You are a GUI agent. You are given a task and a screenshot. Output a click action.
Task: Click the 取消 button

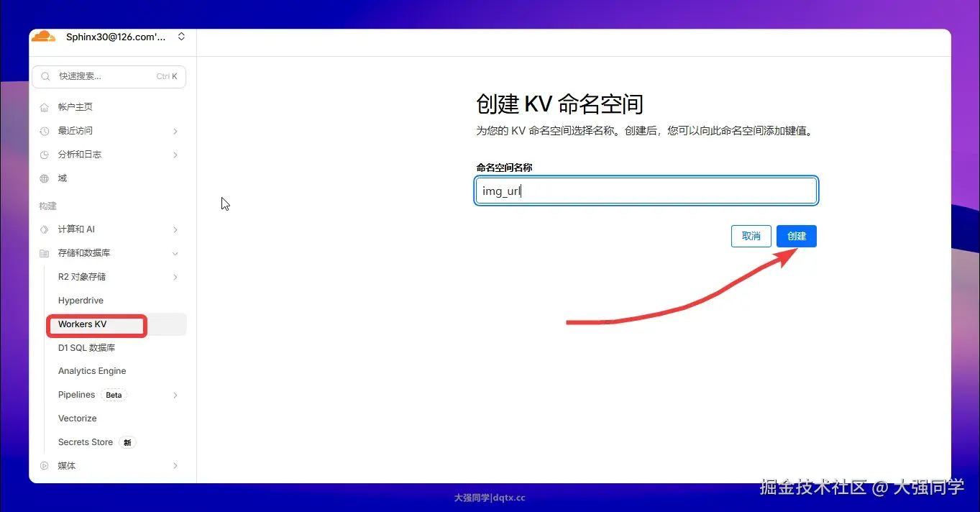click(x=751, y=236)
